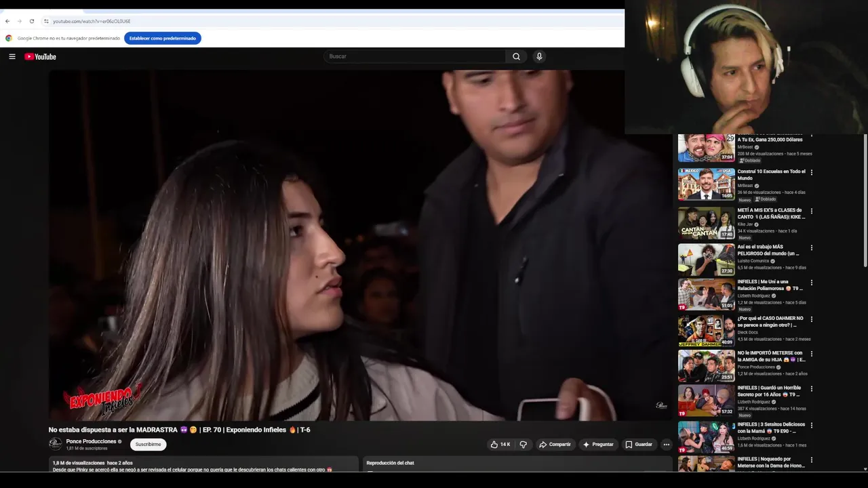
Task: Click the search magnifier button
Action: point(516,57)
